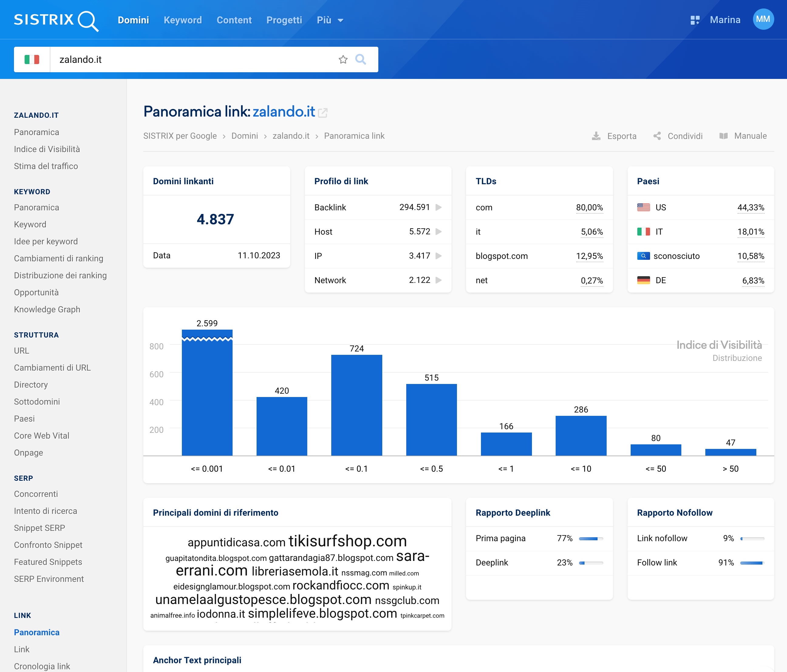Click the 12,95% blogspot.com value

pos(589,256)
